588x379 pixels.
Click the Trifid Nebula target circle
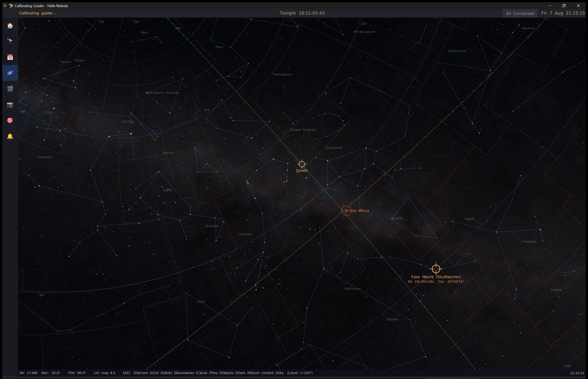click(x=346, y=211)
